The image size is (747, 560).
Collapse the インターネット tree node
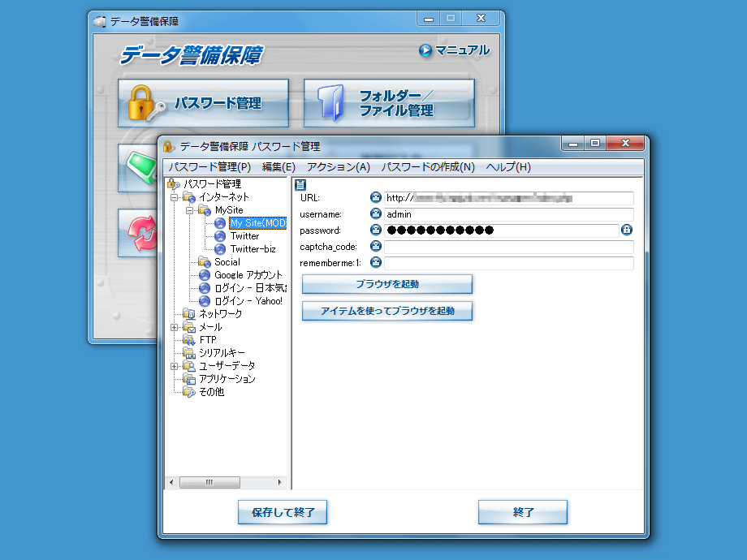pyautogui.click(x=175, y=197)
